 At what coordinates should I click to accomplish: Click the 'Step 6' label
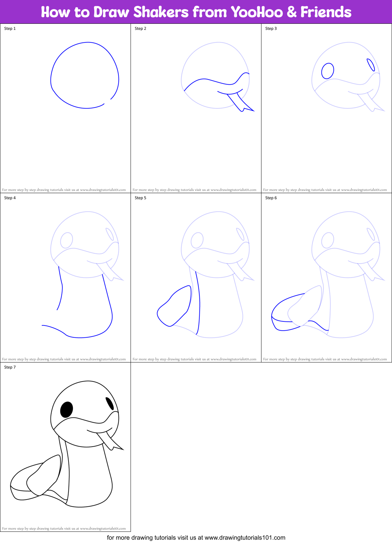point(271,198)
